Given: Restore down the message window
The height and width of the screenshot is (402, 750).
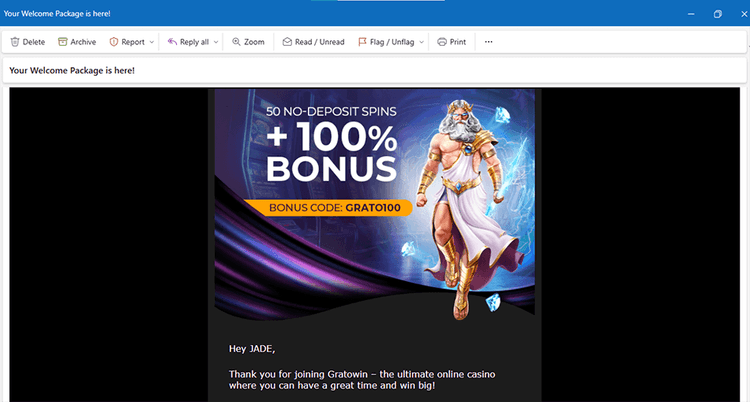Looking at the screenshot, I should coord(717,14).
